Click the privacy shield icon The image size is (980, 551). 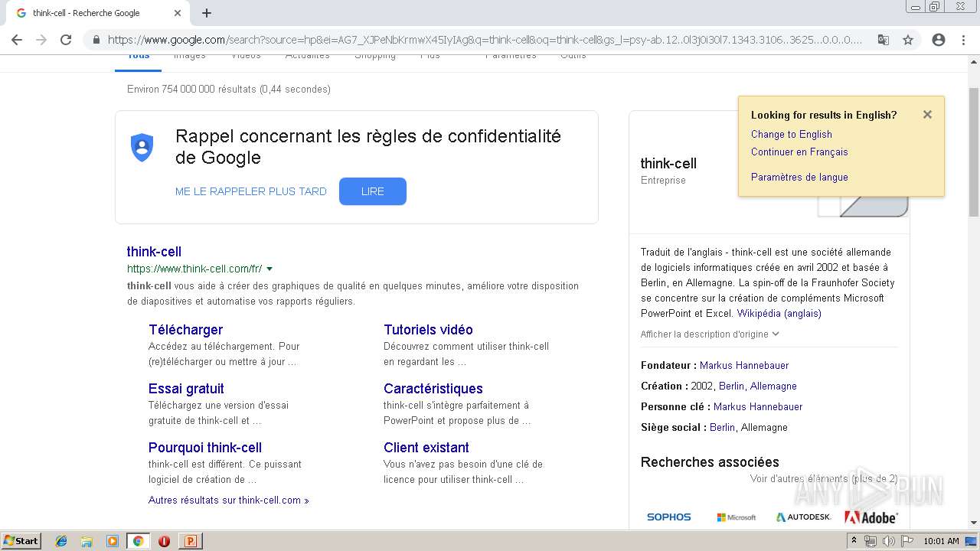coord(142,147)
